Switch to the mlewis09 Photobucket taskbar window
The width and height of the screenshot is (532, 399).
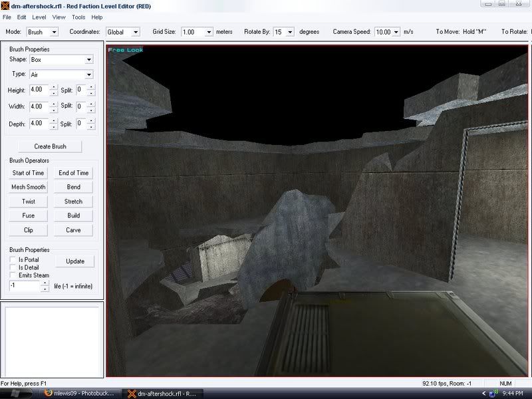click(79, 394)
